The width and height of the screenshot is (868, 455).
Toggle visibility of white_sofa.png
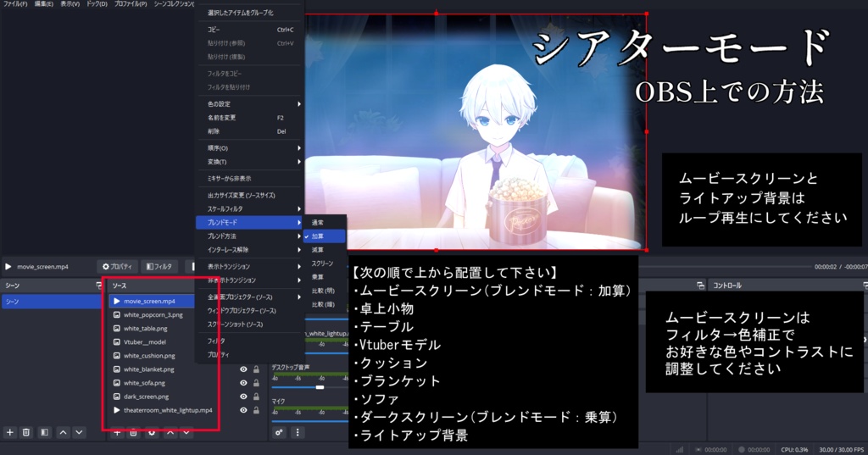(243, 383)
